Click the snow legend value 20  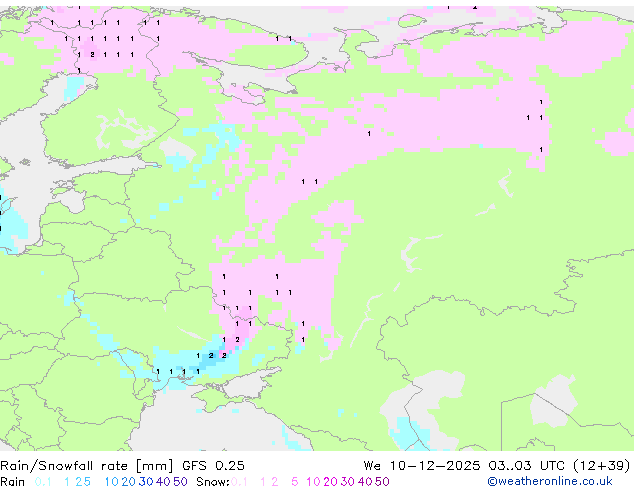(330, 482)
